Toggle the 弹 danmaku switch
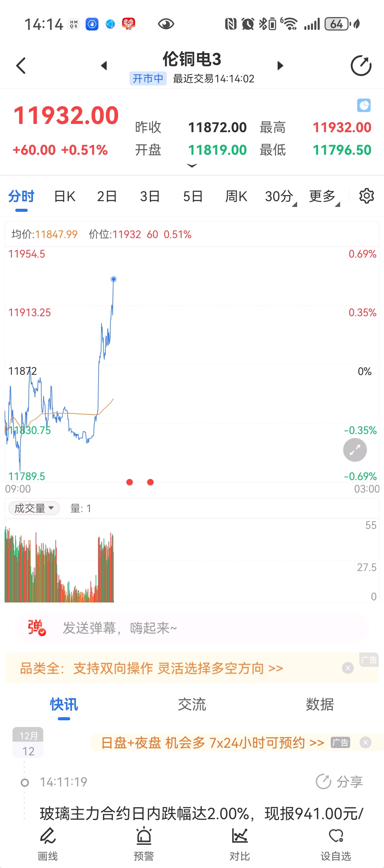384x868 pixels. click(x=36, y=628)
